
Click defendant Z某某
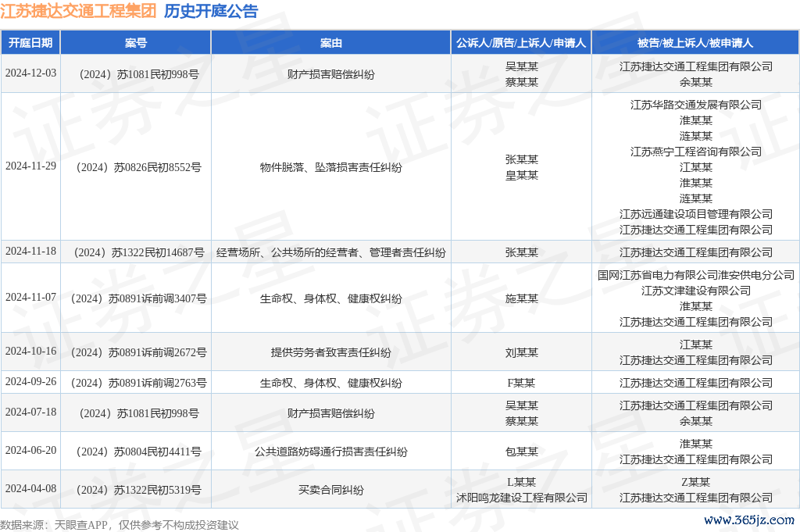tap(696, 482)
